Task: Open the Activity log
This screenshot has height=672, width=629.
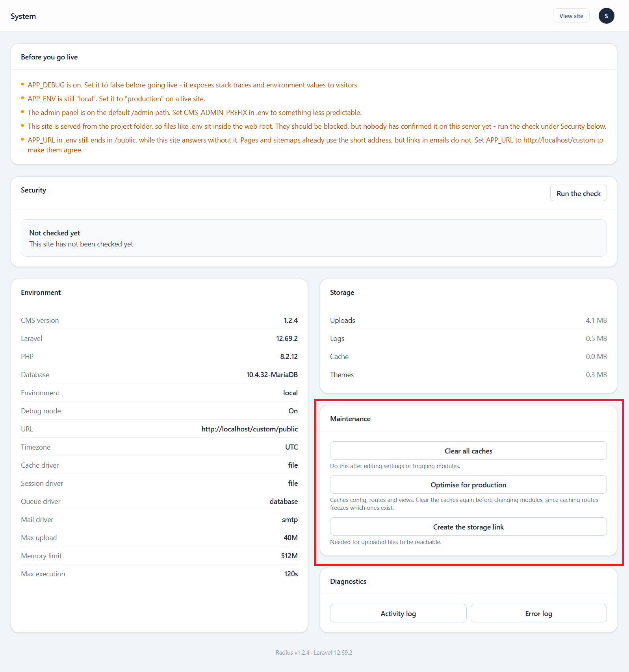Action: point(398,613)
